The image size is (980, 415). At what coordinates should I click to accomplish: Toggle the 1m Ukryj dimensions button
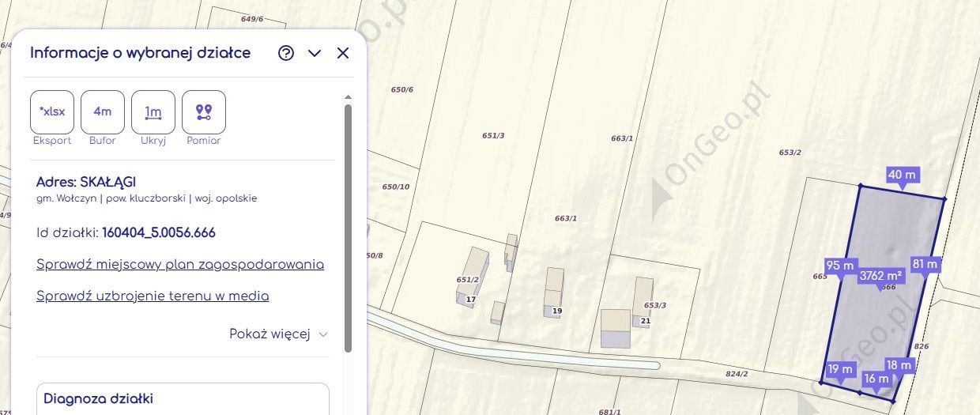(x=153, y=112)
